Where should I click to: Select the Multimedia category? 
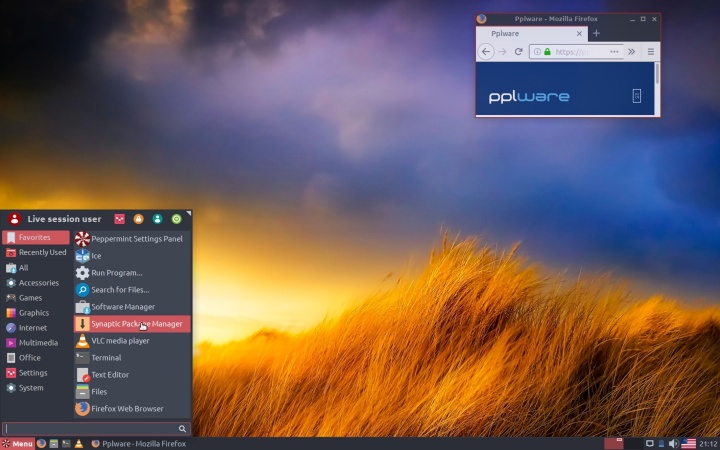(x=38, y=343)
